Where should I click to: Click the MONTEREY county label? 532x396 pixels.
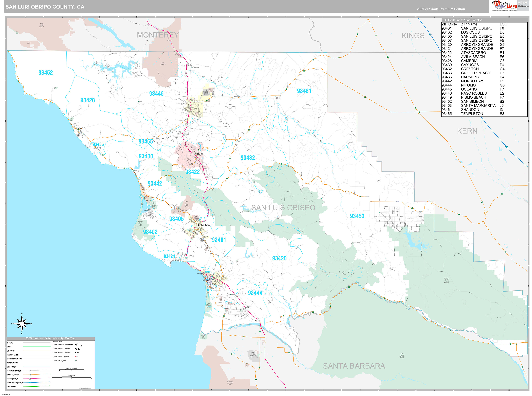click(x=158, y=35)
